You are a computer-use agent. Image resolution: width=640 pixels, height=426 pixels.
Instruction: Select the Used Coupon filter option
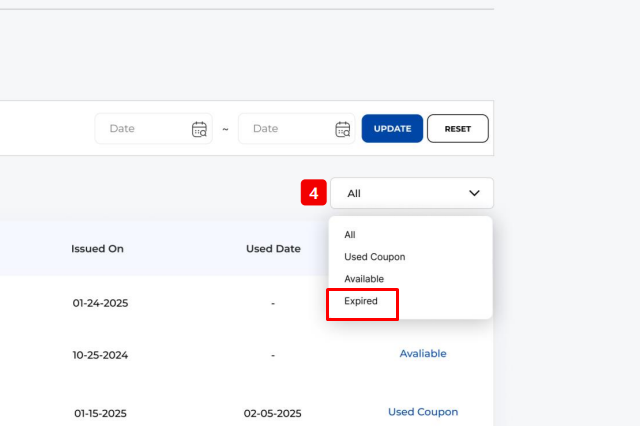click(x=374, y=257)
